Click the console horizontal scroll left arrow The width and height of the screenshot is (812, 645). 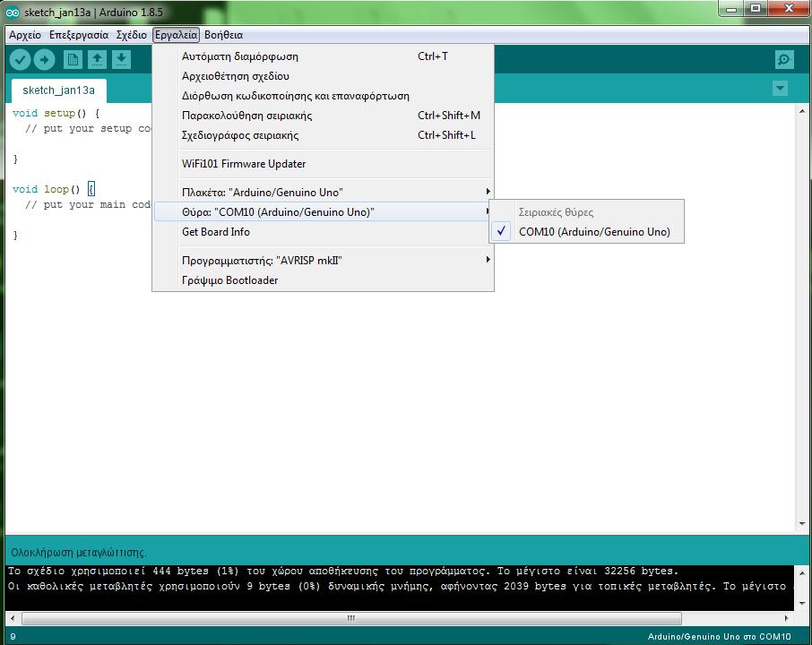point(13,619)
